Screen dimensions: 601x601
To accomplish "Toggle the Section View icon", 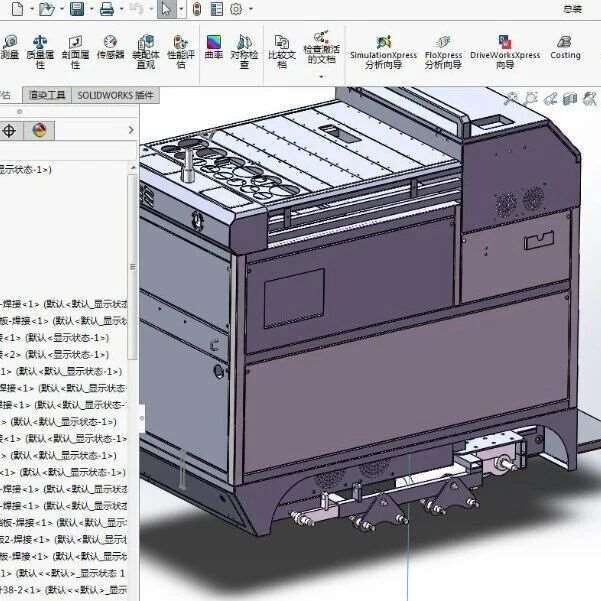I will pos(570,99).
